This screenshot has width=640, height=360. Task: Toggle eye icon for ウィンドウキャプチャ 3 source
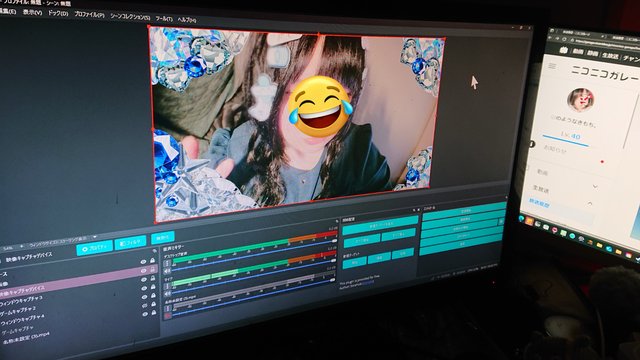tap(144, 280)
